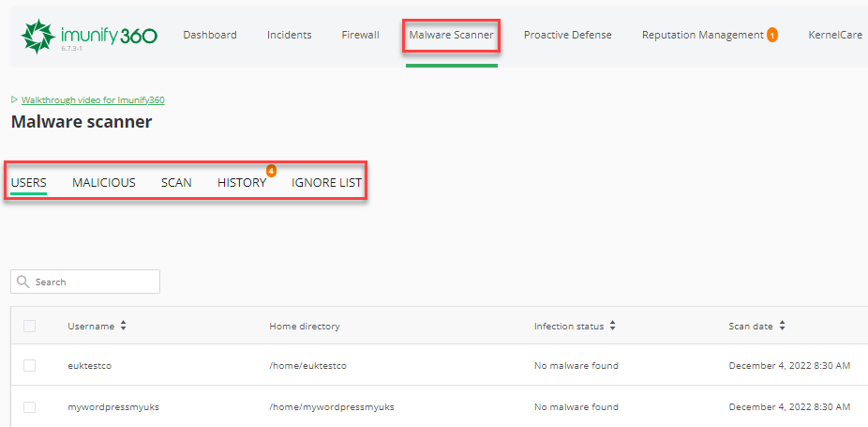This screenshot has width=868, height=427.
Task: Select the mywordpressmyuks row checkbox
Action: pyautogui.click(x=30, y=407)
